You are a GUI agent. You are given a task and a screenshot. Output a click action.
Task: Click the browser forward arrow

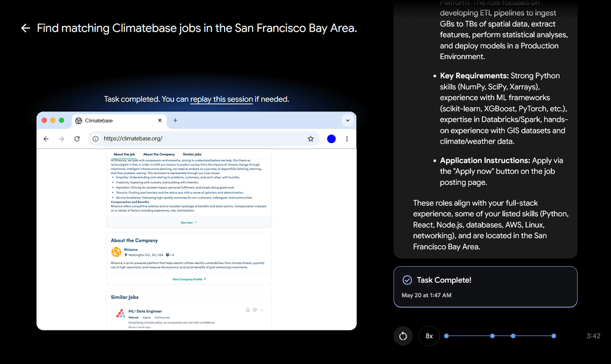click(x=62, y=138)
